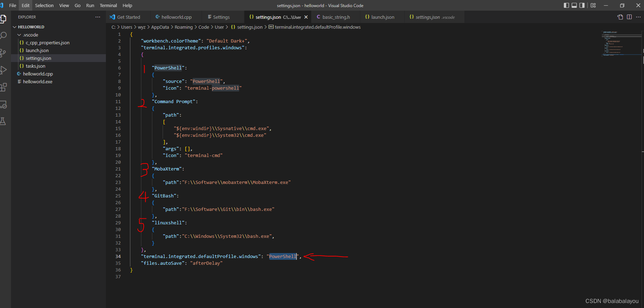Place cursor on "workbench.colorTheme" key
Viewport: 644px width, 308px height.
coord(171,41)
